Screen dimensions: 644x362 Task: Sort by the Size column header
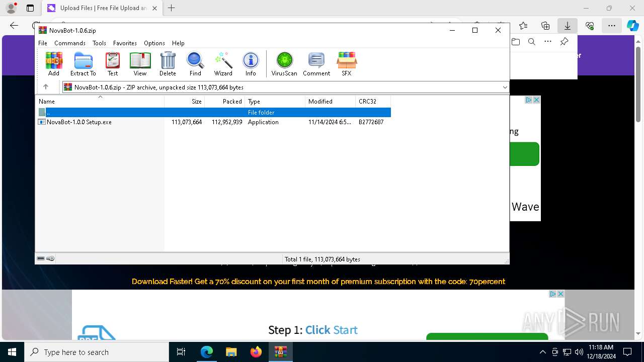[x=185, y=101]
